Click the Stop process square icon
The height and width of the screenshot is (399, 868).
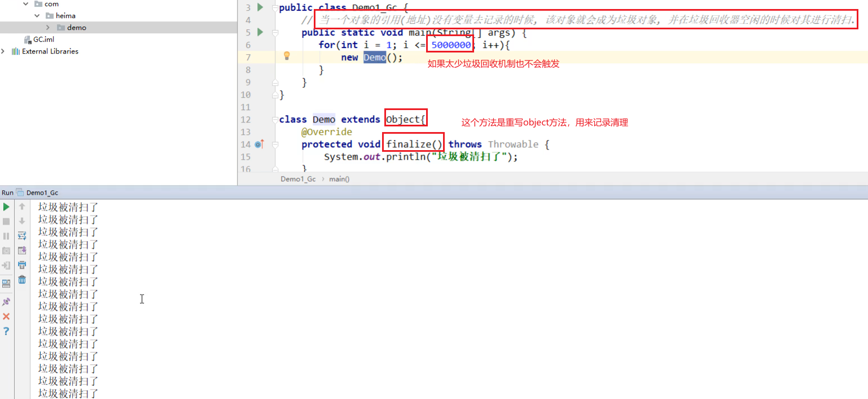pos(6,221)
